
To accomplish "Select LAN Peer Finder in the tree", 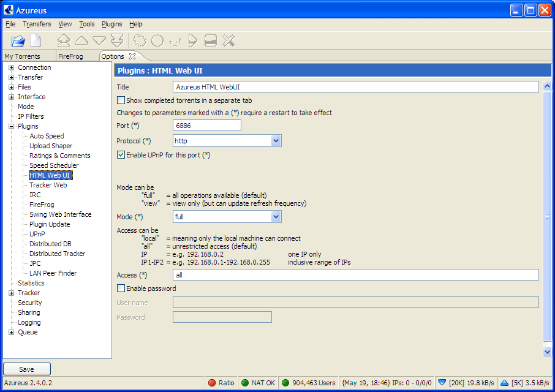I will point(53,273).
